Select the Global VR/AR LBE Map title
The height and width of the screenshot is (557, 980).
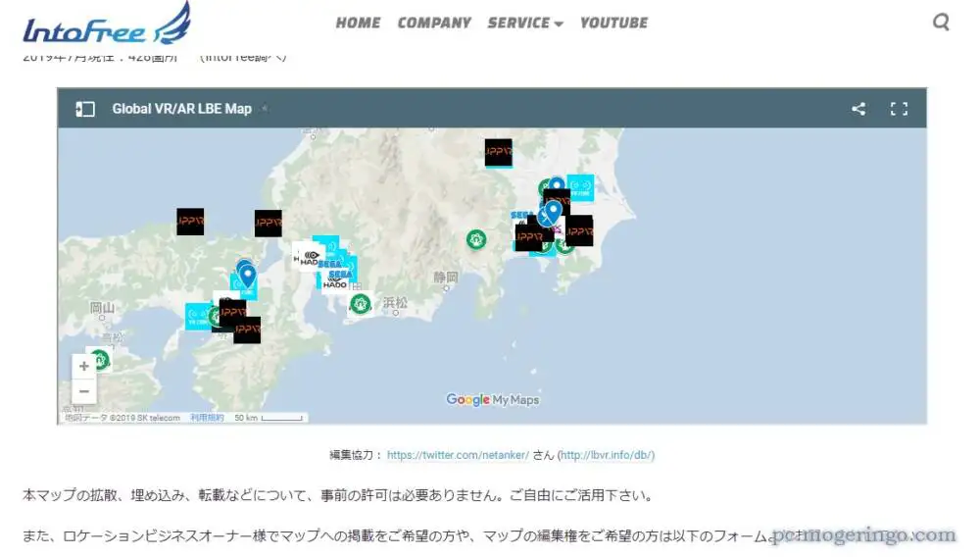click(x=182, y=109)
